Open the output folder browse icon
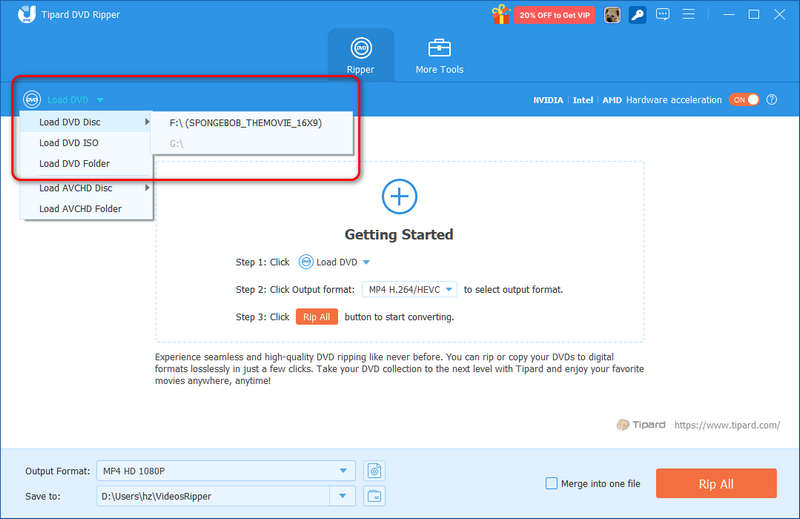The width and height of the screenshot is (800, 519). (374, 496)
